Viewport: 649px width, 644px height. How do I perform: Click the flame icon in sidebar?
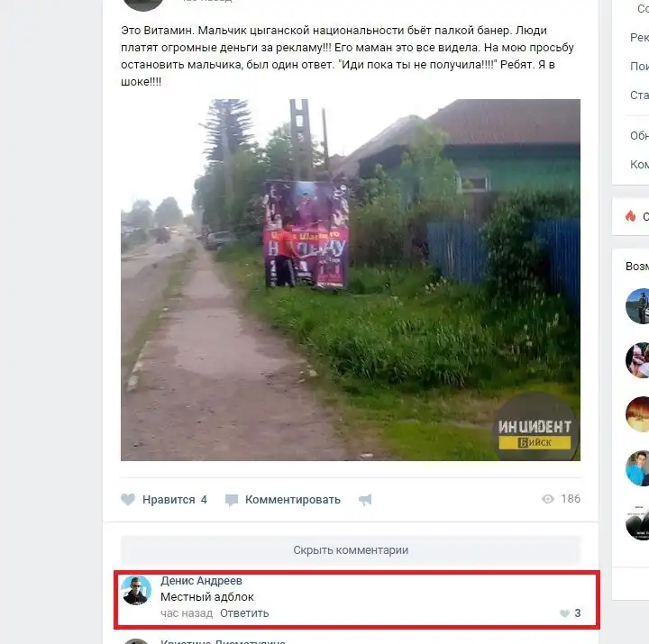tap(630, 216)
